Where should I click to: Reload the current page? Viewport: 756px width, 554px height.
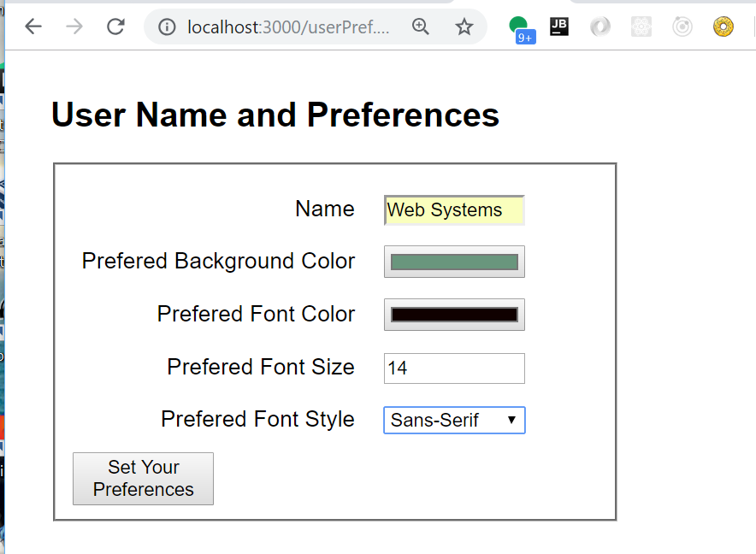pyautogui.click(x=115, y=27)
